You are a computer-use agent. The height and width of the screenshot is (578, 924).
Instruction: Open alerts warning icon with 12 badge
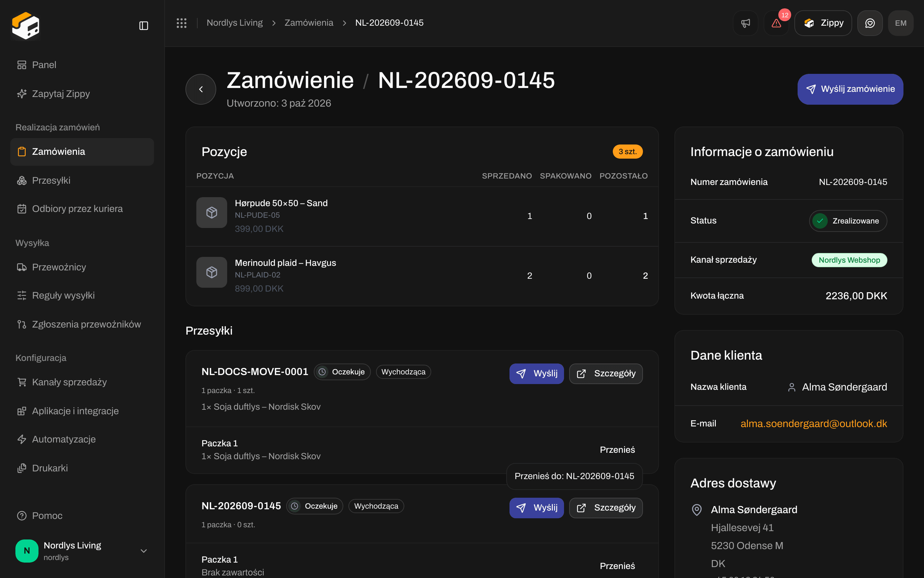point(776,23)
